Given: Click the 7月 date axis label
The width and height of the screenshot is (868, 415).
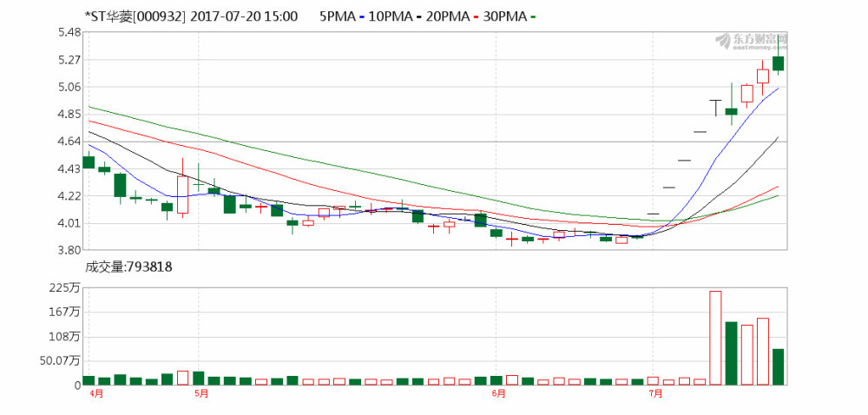Looking at the screenshot, I should tap(655, 394).
